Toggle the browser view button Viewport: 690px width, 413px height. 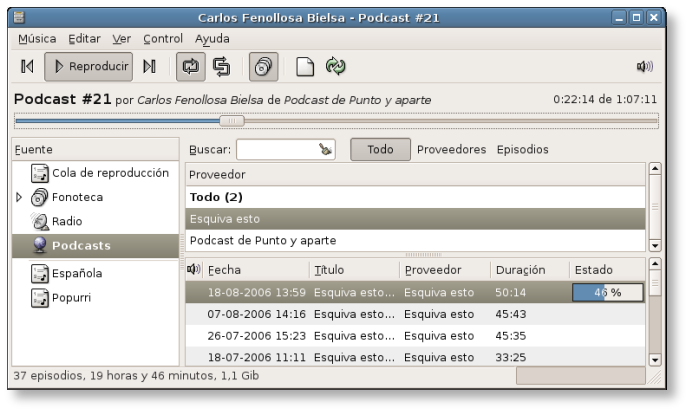[264, 67]
